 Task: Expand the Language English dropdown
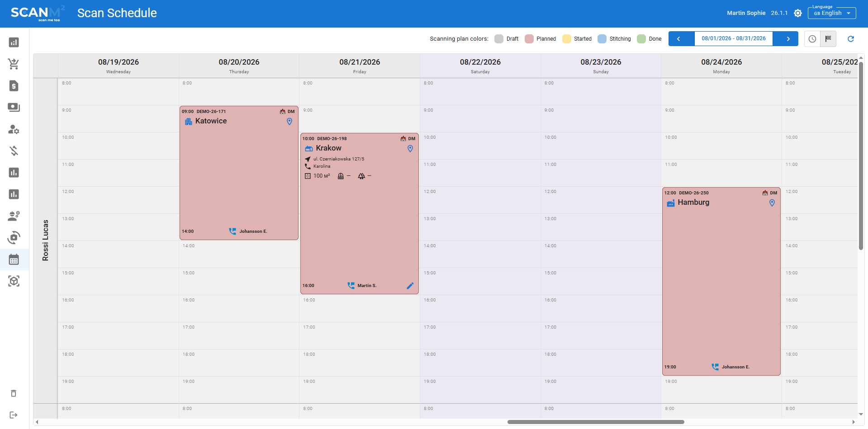click(832, 13)
